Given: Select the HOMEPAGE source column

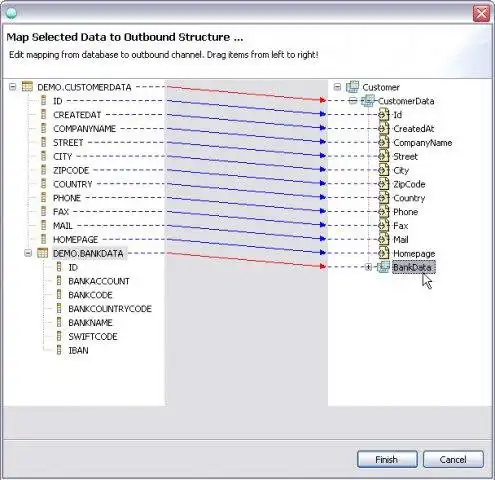Looking at the screenshot, I should point(75,239).
